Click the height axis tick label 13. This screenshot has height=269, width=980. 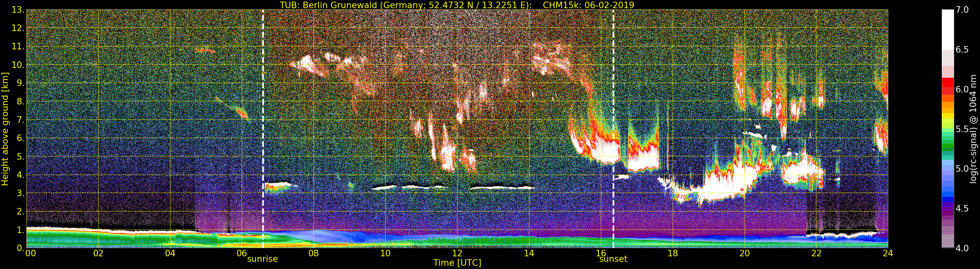pyautogui.click(x=18, y=10)
